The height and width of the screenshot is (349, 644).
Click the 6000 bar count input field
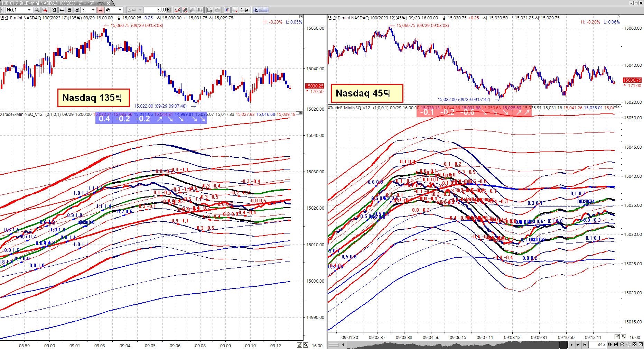[x=156, y=10]
